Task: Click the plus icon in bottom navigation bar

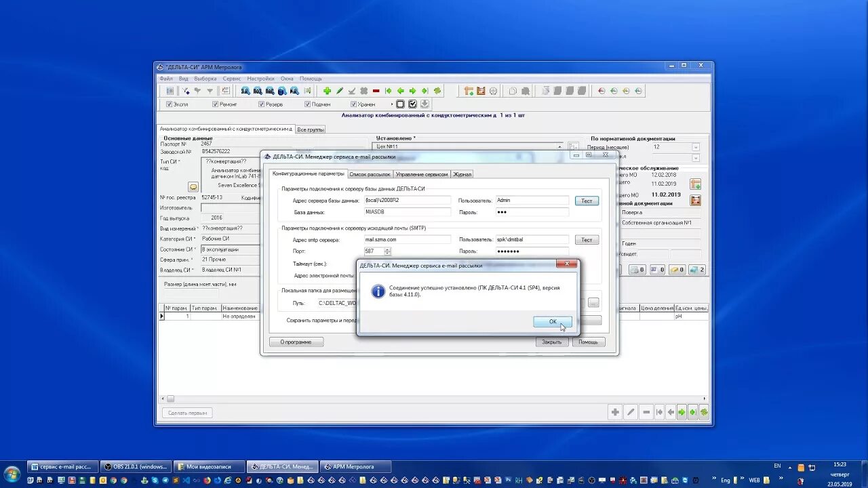Action: click(615, 412)
